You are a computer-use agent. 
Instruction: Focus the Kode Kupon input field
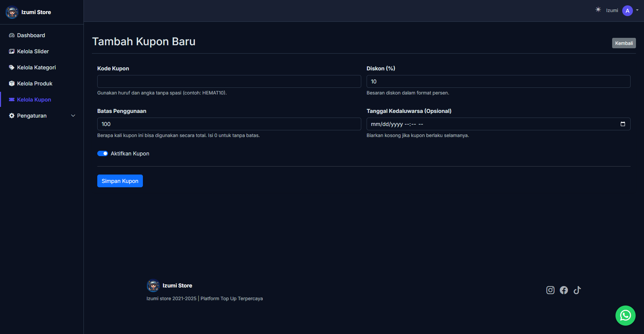(229, 81)
